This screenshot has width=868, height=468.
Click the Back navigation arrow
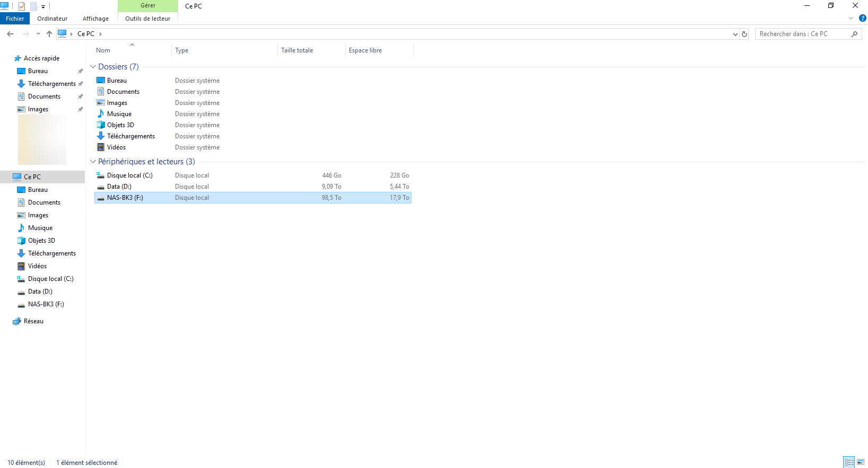[10, 34]
